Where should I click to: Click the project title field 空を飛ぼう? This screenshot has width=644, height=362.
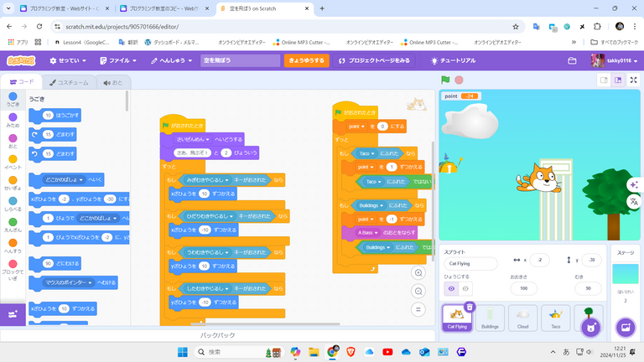click(241, 60)
